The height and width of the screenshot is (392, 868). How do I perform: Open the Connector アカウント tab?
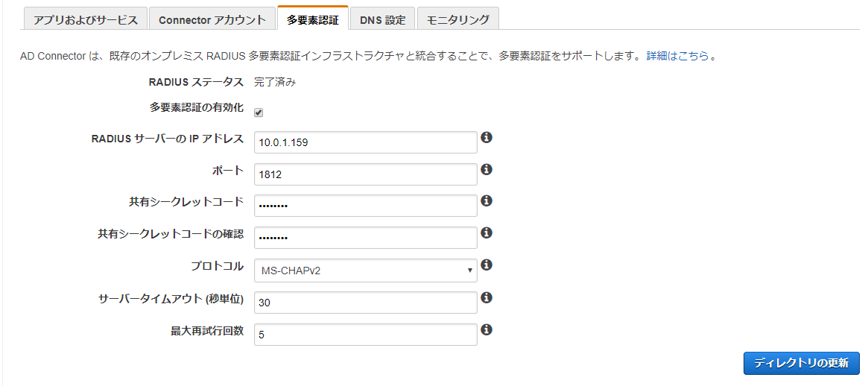click(212, 20)
